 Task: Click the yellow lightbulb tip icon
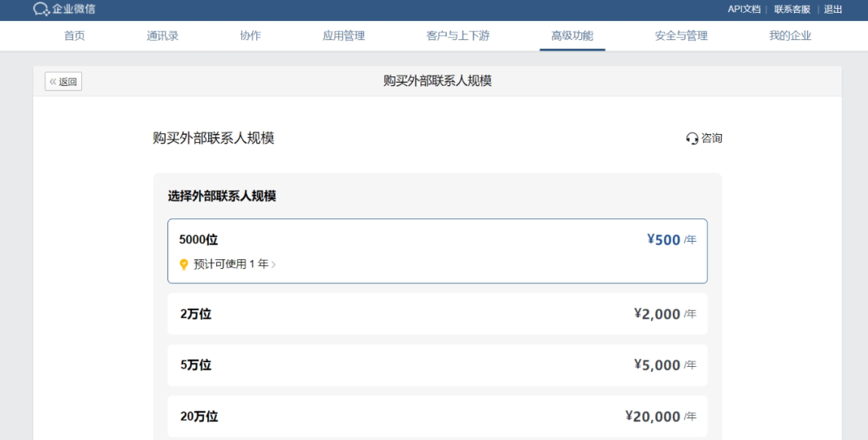click(x=184, y=265)
